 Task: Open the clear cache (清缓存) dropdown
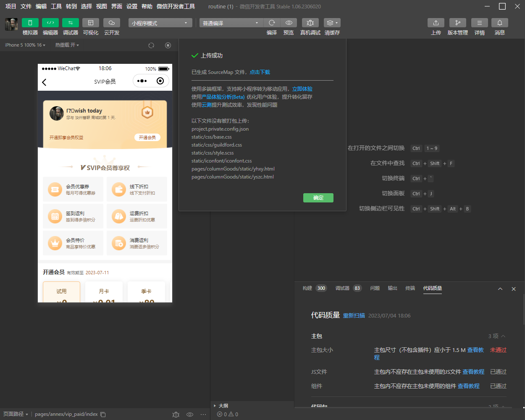332,23
